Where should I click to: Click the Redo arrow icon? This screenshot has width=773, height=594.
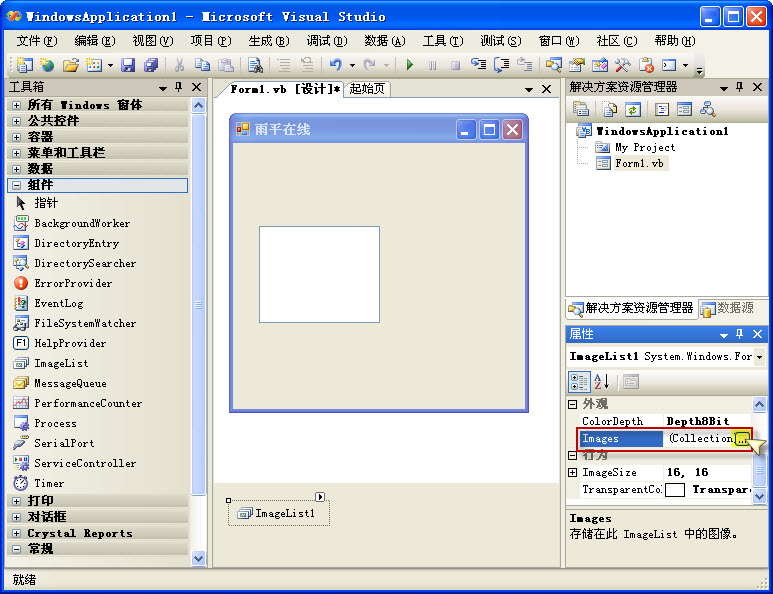369,65
